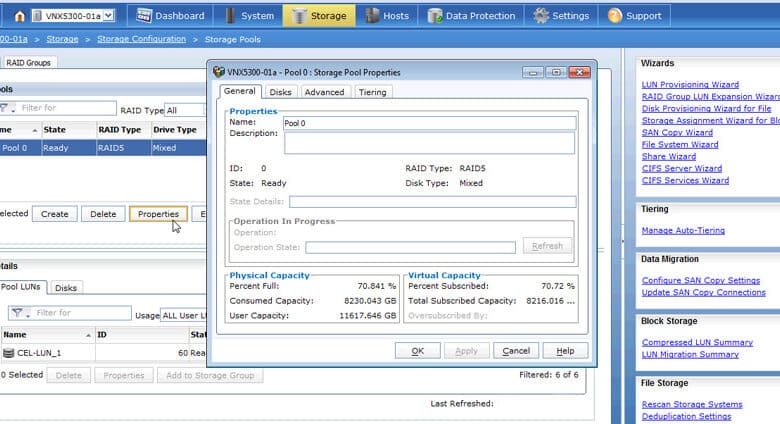780x424 pixels.
Task: Click the Settings gear icon
Action: click(x=541, y=16)
